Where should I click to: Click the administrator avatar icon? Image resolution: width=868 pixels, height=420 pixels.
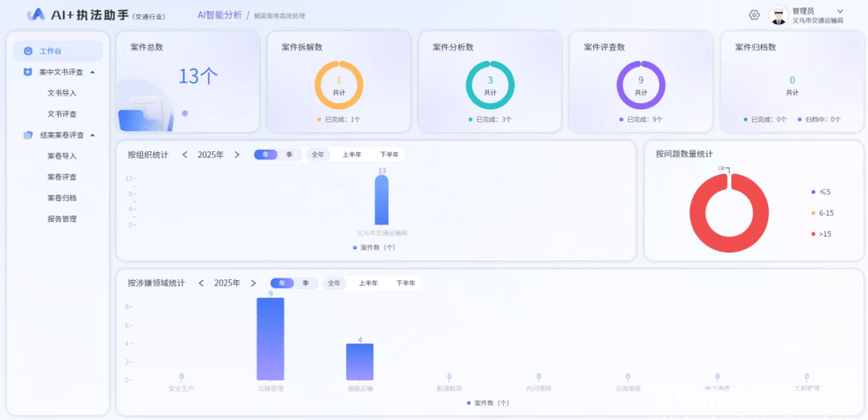coord(778,15)
